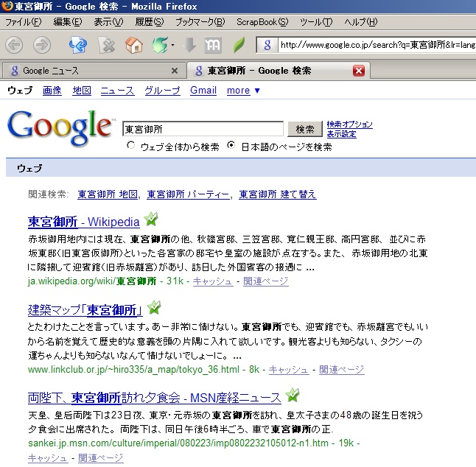476x467 pixels.
Task: Expand the Google 'more' dropdown
Action: pyautogui.click(x=243, y=91)
